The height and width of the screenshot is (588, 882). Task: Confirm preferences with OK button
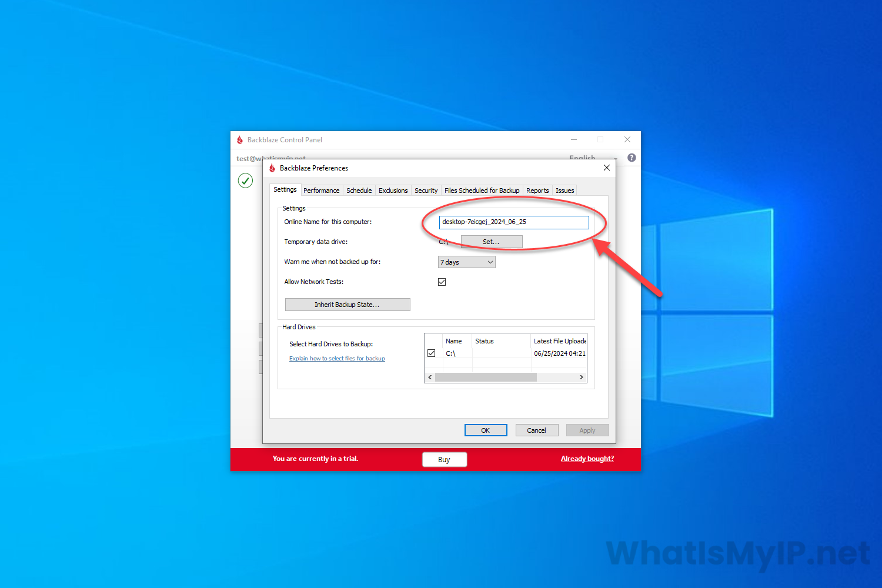[486, 430]
